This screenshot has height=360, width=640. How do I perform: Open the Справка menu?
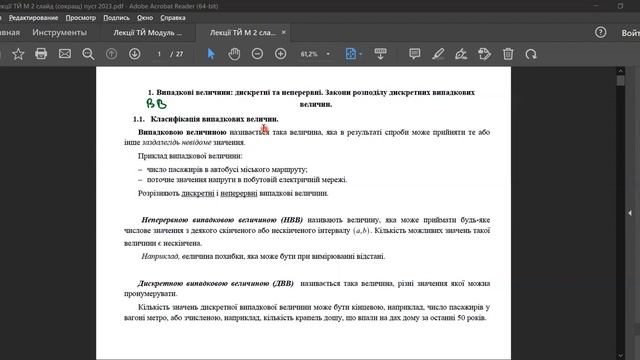pos(173,18)
